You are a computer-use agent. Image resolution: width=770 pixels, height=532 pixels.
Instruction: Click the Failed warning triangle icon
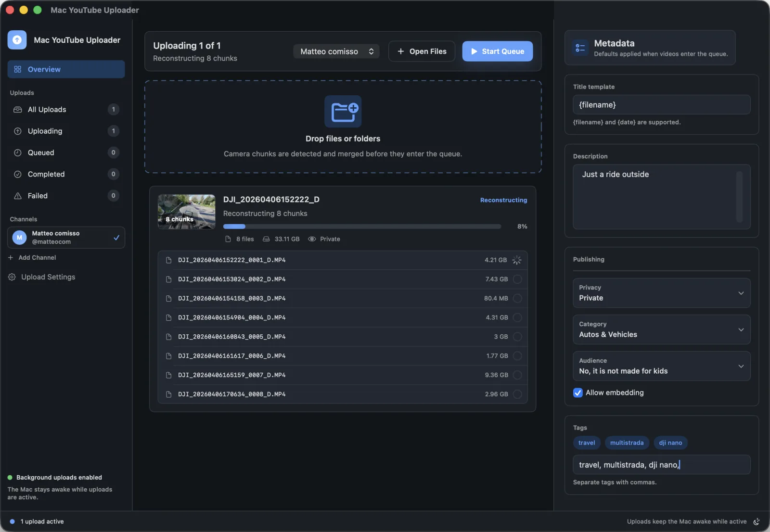[18, 196]
